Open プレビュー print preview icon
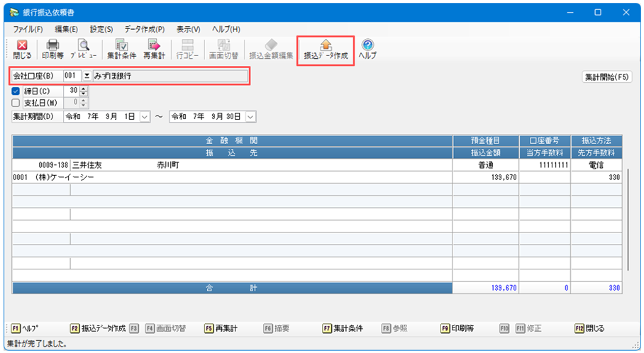 (83, 49)
